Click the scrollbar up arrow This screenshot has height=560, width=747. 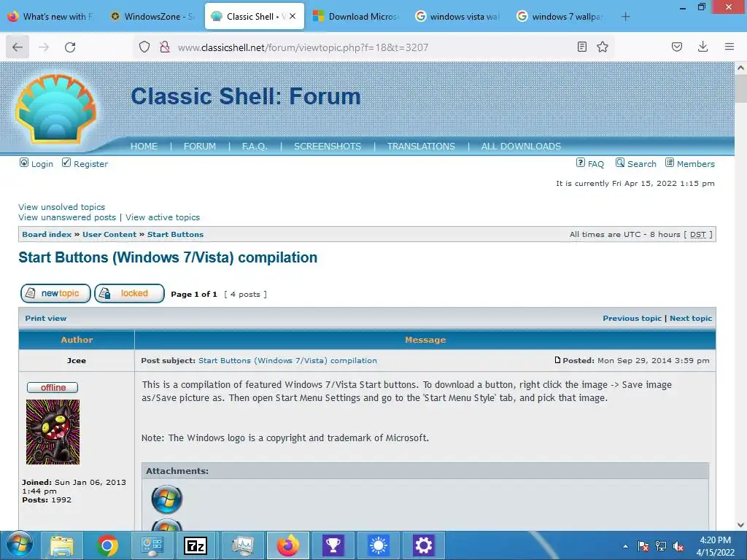740,68
